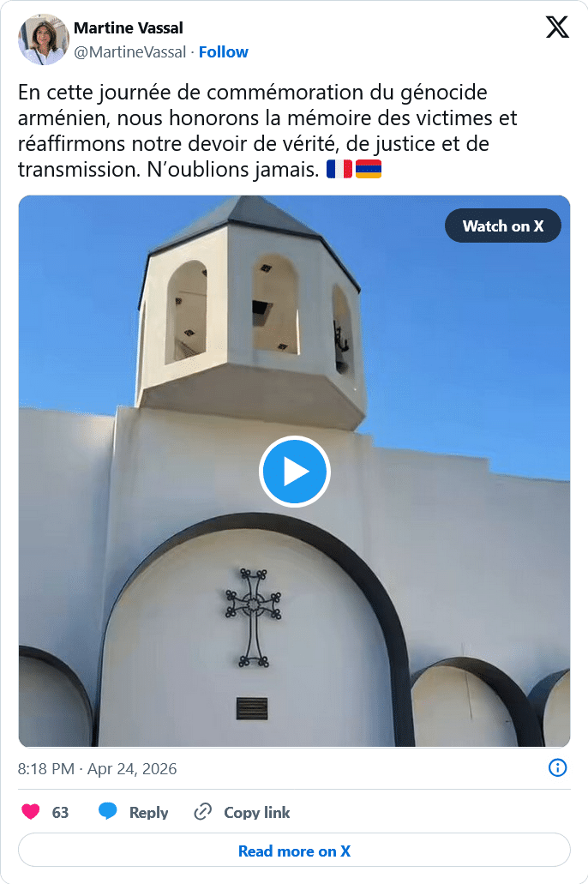Click the tweet text about the génocide arménien
Screen dimensions: 588x884
pos(267,130)
